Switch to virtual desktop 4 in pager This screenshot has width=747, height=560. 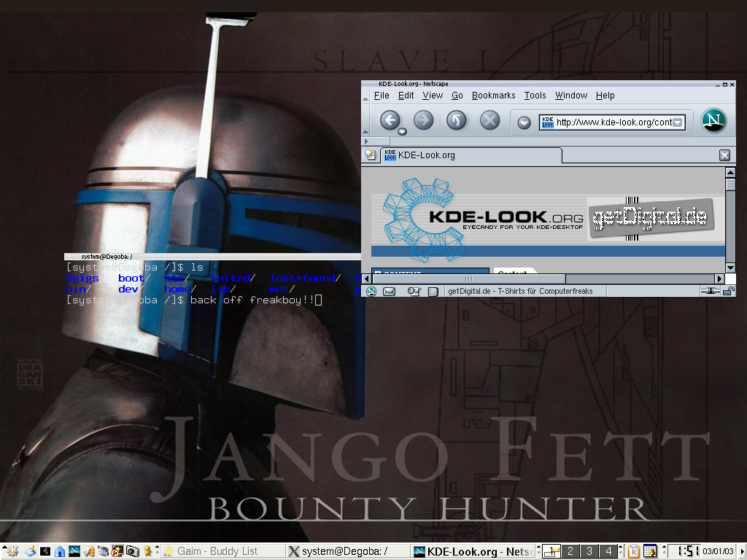click(608, 551)
